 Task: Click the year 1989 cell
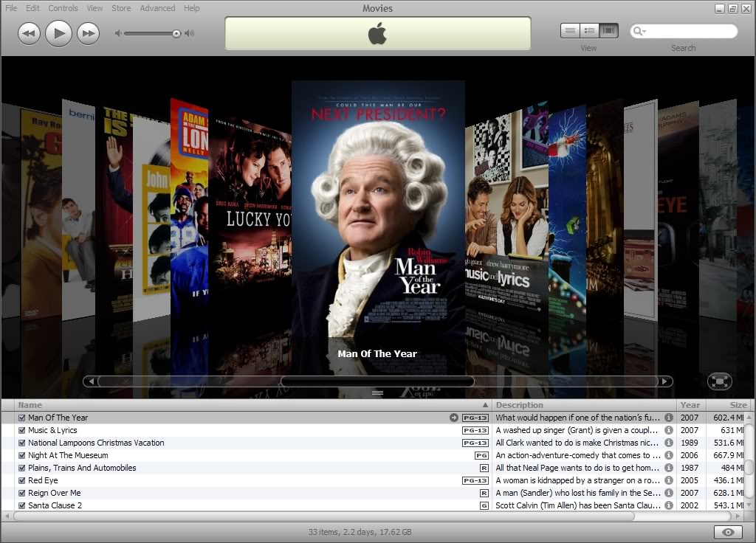tap(690, 443)
